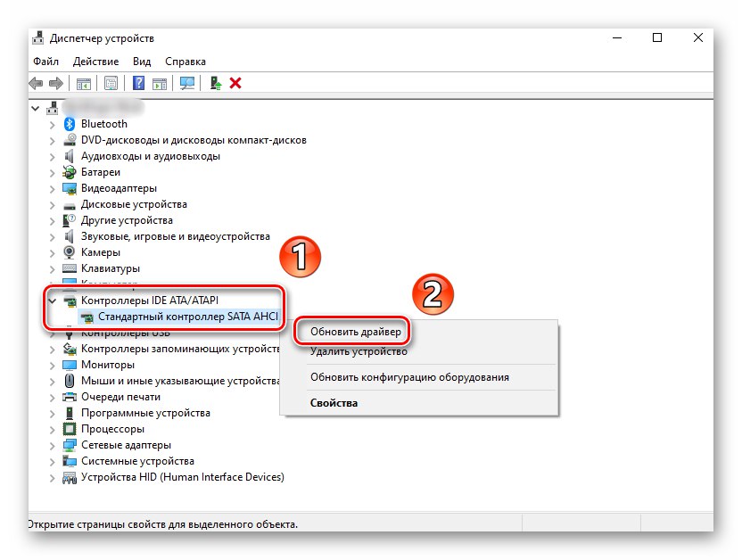Viewport: 742px width, 560px height.
Task: Expand the Сетевые адаптеры arrow
Action: 52,446
